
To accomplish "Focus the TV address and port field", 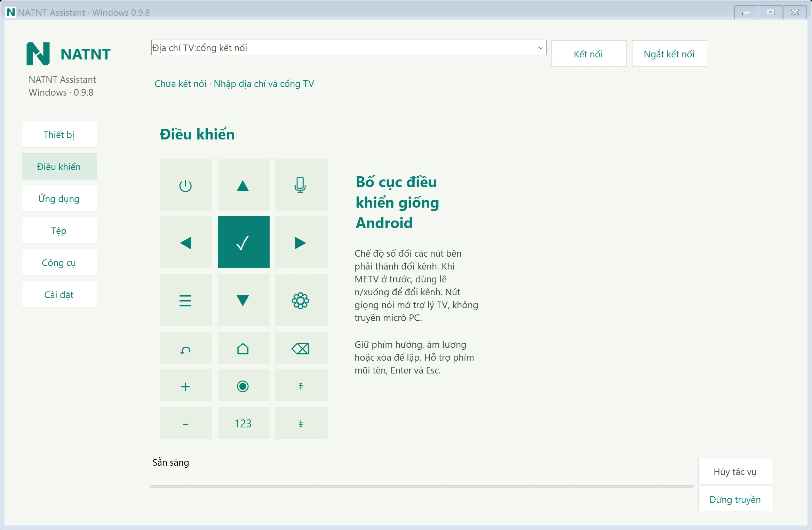I will [349, 48].
